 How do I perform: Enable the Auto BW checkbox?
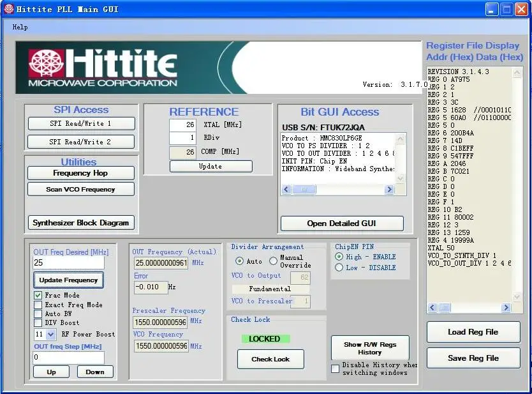coord(38,314)
